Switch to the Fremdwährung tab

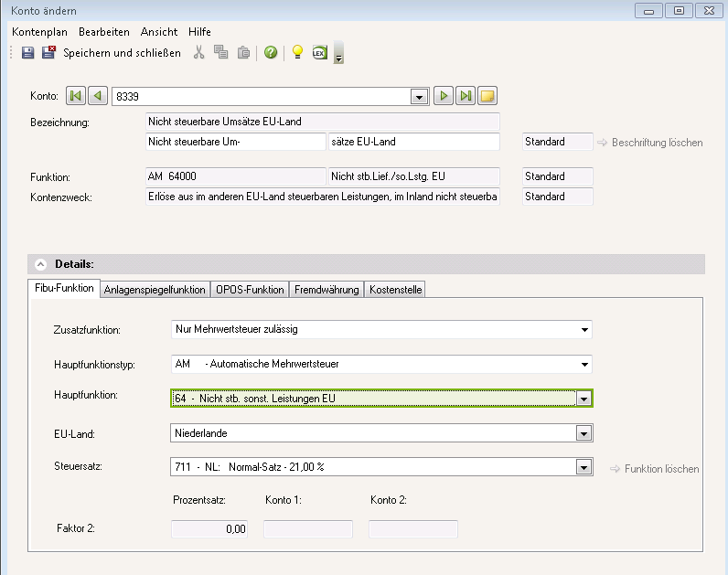pos(327,290)
